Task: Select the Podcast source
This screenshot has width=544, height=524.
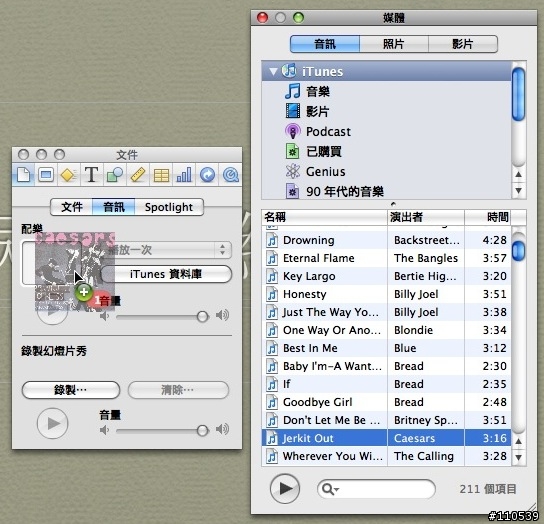Action: [386, 132]
